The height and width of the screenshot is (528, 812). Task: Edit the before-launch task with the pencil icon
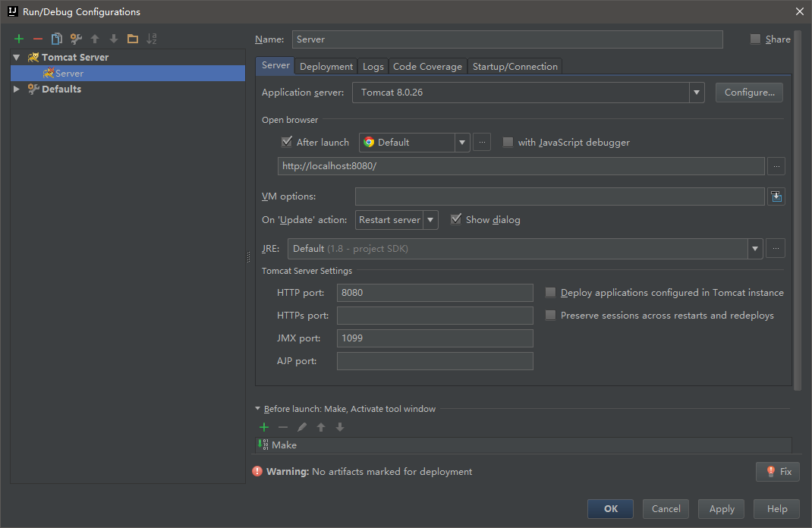[x=302, y=427]
